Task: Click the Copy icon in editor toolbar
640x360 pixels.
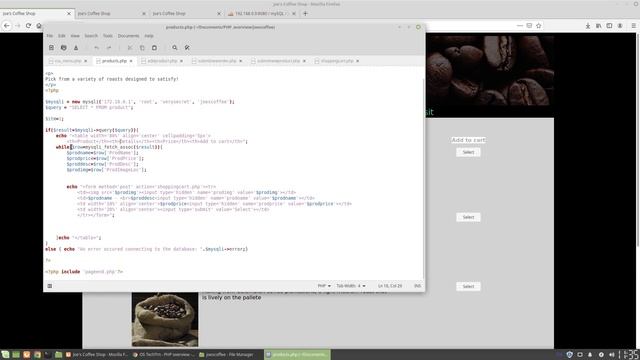Action: point(142,48)
